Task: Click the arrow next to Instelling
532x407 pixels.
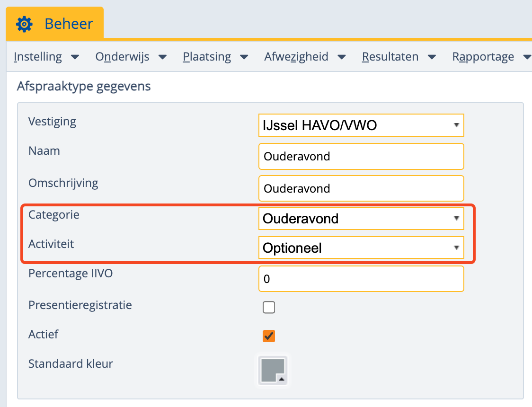Action: coord(75,57)
